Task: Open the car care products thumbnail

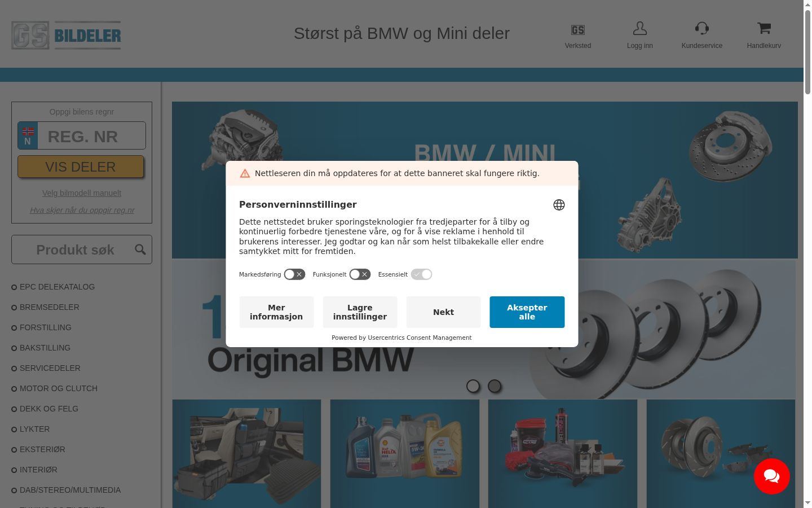Action: [563, 454]
